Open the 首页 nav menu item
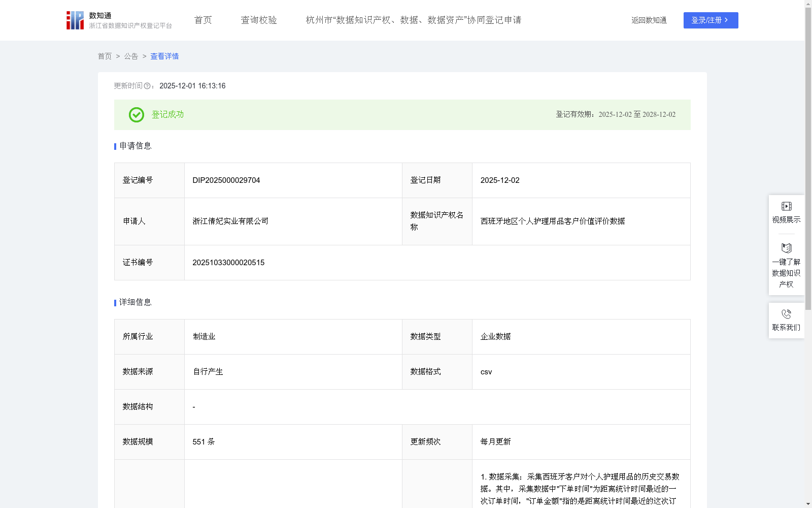The image size is (812, 508). 203,20
